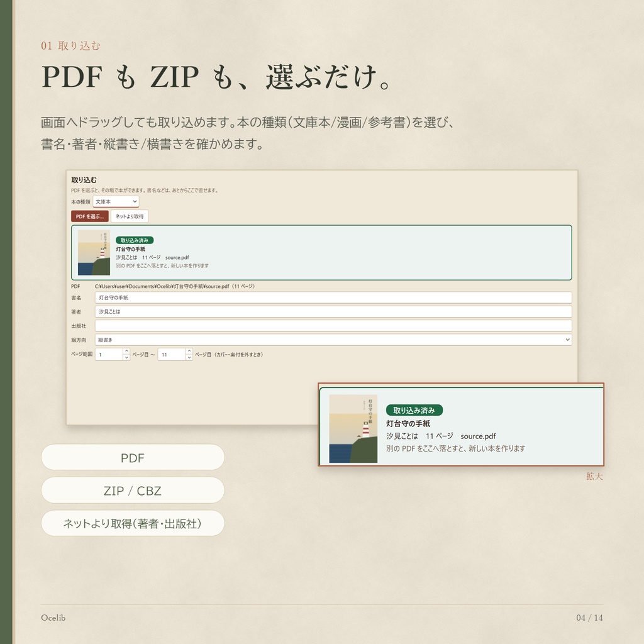Decrease the end page with its down arrow

[189, 357]
